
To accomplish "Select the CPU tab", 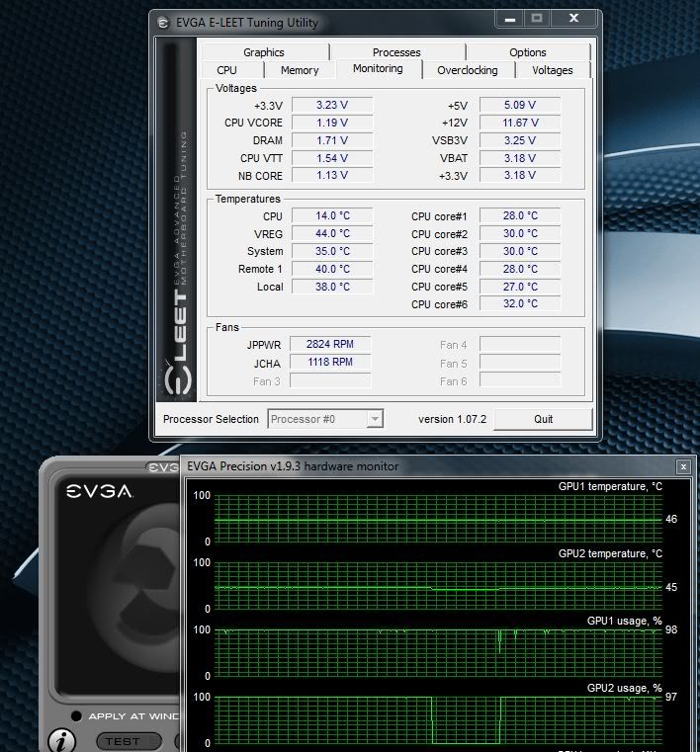I will click(x=226, y=70).
